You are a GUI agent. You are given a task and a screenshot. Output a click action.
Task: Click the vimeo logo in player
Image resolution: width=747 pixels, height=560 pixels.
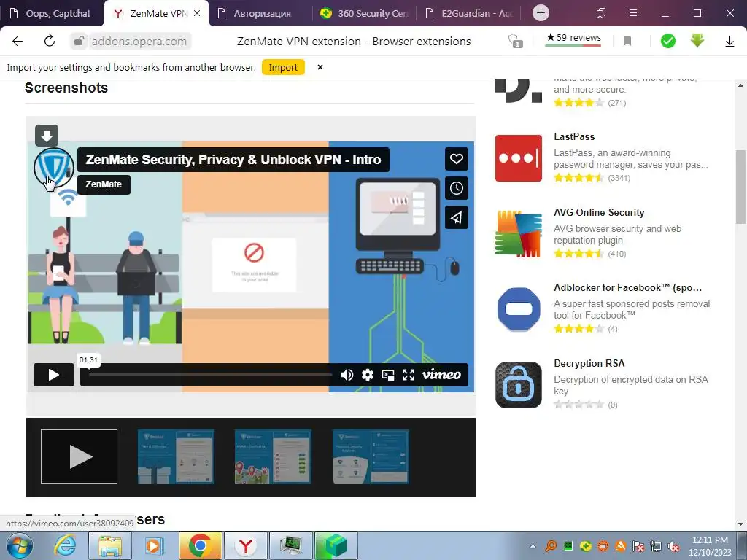click(x=441, y=374)
